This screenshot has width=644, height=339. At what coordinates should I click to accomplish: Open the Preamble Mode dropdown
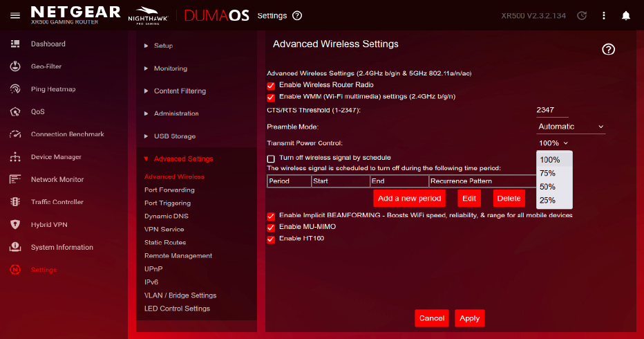[x=570, y=127]
